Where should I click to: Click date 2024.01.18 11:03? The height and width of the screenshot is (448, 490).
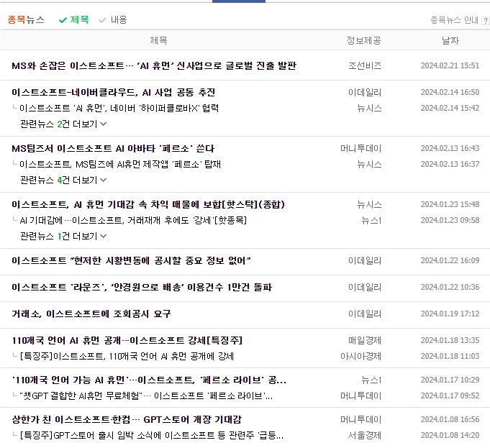click(x=450, y=356)
